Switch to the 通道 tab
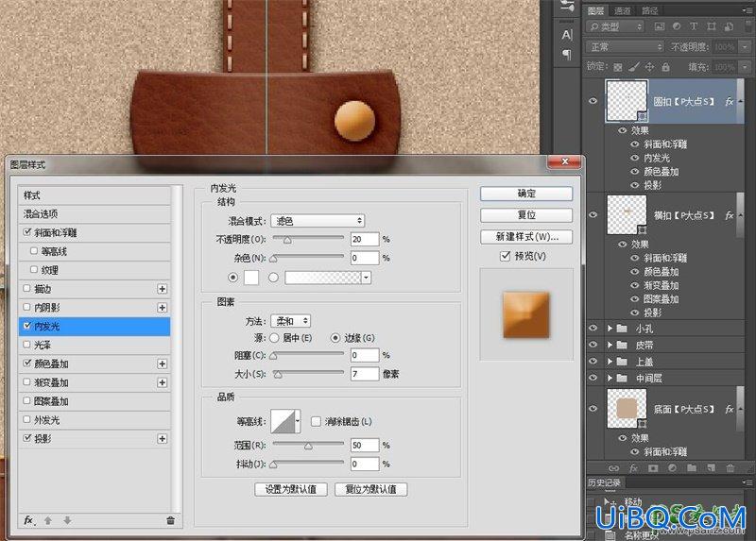 (x=623, y=10)
